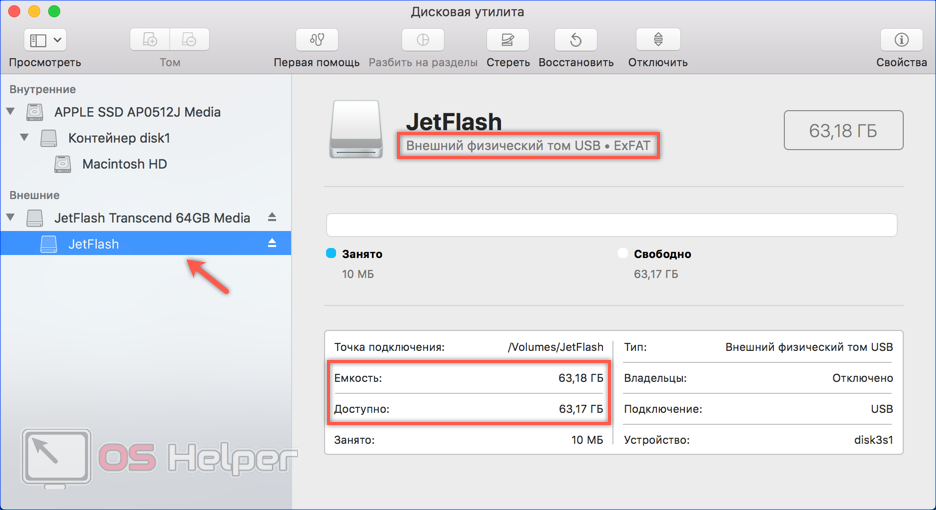The width and height of the screenshot is (936, 510).
Task: Click the Контейнер disk1 drive icon
Action: (48, 138)
